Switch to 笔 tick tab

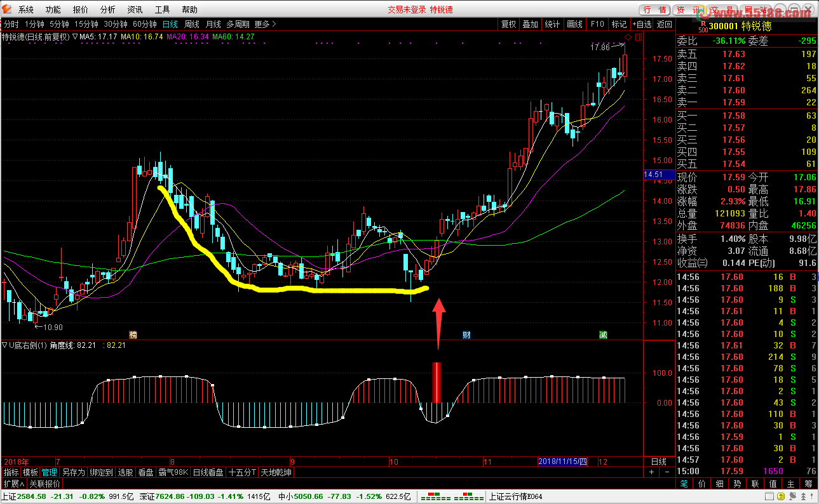pyautogui.click(x=684, y=484)
